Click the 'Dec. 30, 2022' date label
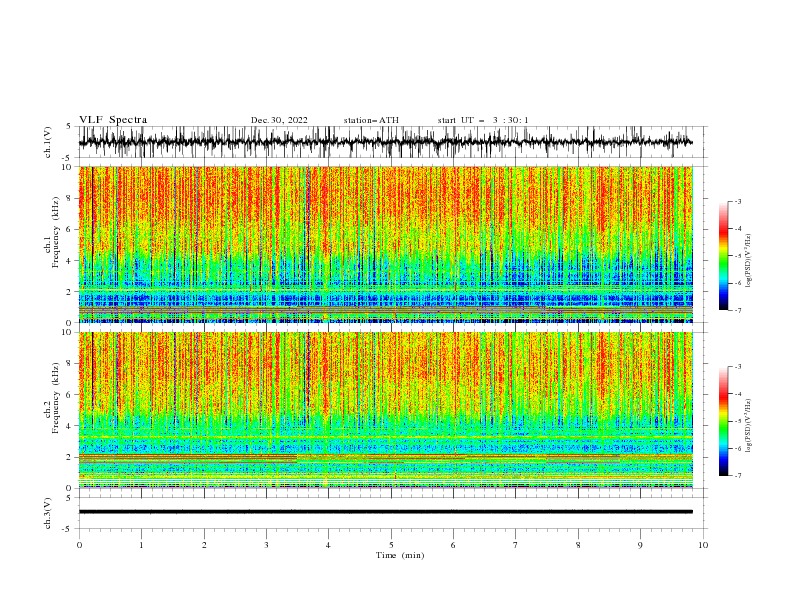The image size is (792, 612). click(x=279, y=120)
